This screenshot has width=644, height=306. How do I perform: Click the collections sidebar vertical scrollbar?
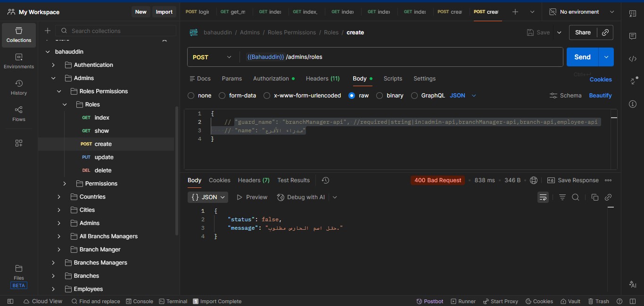pos(177,169)
